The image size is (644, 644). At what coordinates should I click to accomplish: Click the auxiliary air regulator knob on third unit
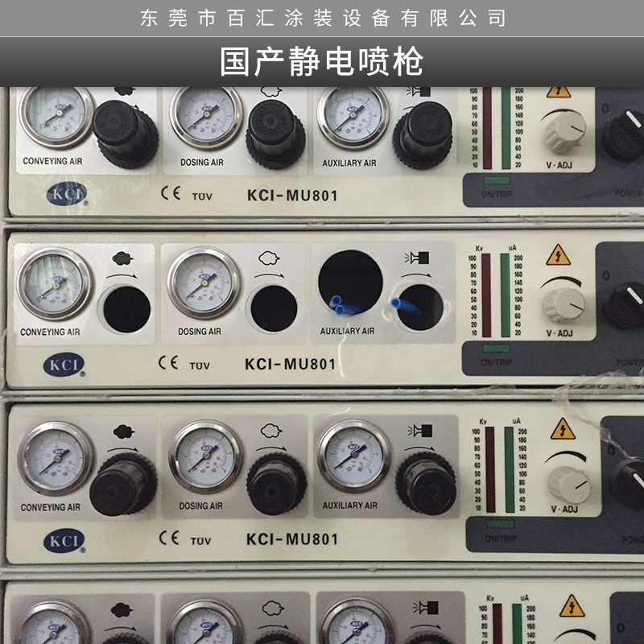[426, 484]
